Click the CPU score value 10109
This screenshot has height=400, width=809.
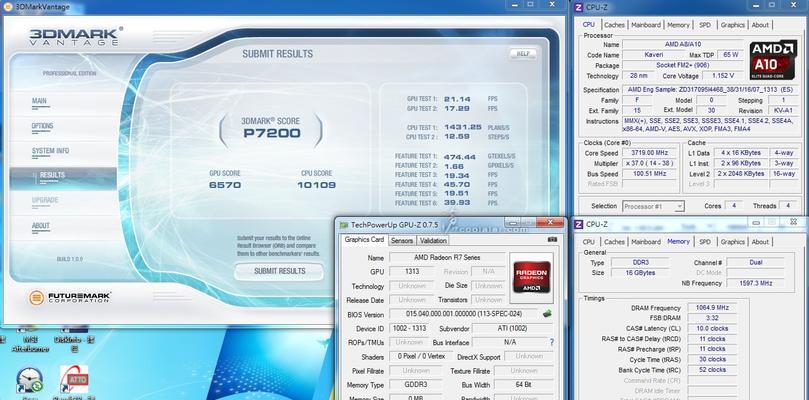pos(316,185)
